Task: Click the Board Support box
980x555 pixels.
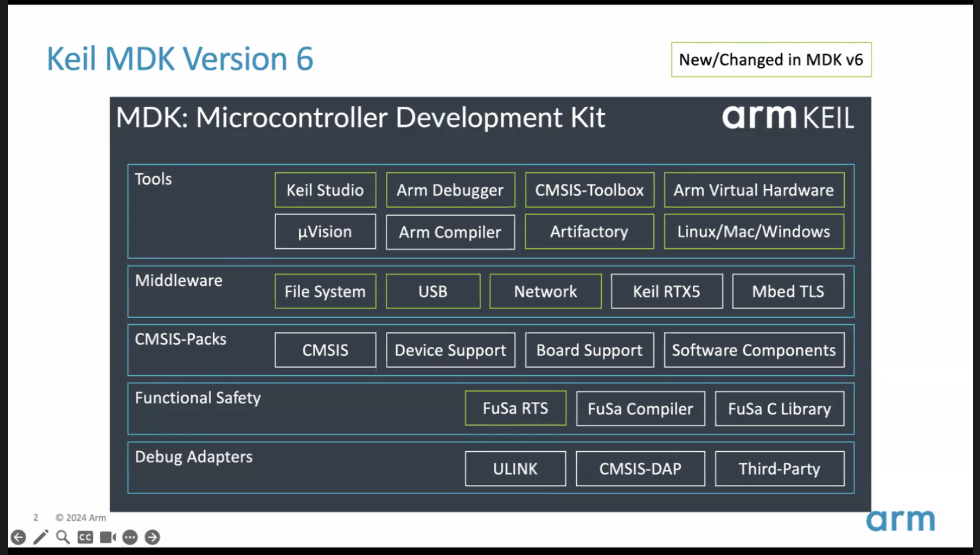Action: [590, 350]
